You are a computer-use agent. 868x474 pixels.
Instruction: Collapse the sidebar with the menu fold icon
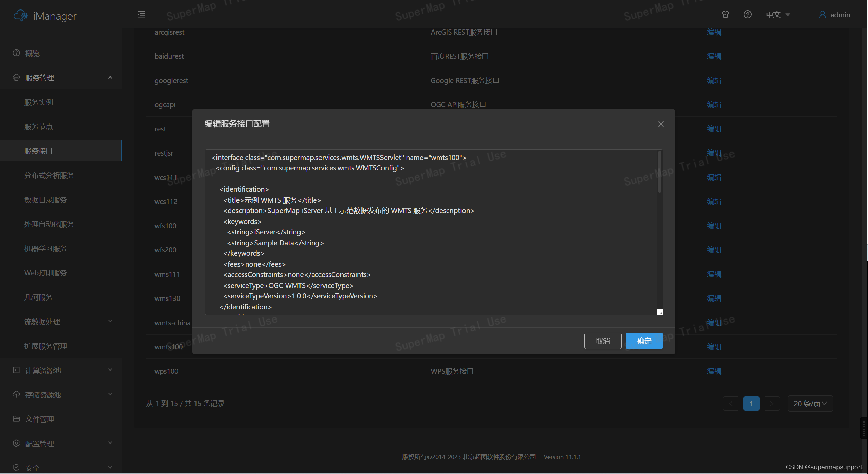click(141, 14)
